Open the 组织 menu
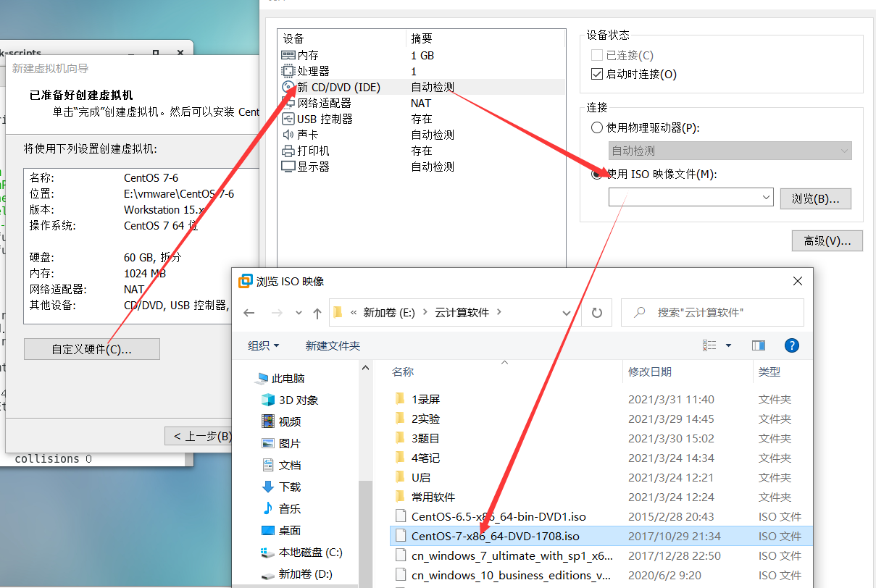 pyautogui.click(x=264, y=345)
